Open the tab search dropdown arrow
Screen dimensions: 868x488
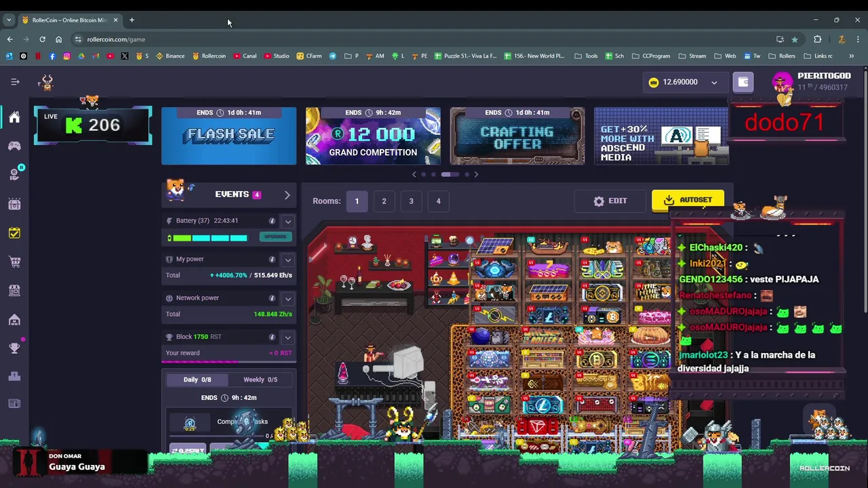[9, 20]
